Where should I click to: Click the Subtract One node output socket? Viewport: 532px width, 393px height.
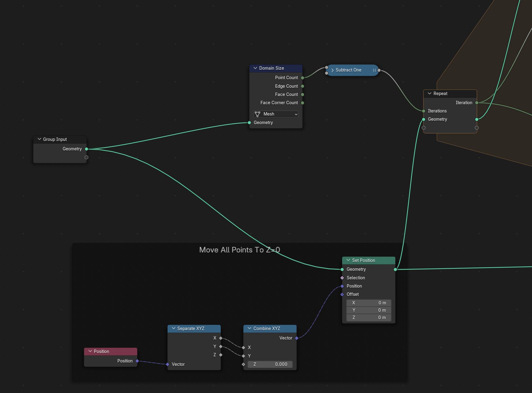(x=379, y=70)
